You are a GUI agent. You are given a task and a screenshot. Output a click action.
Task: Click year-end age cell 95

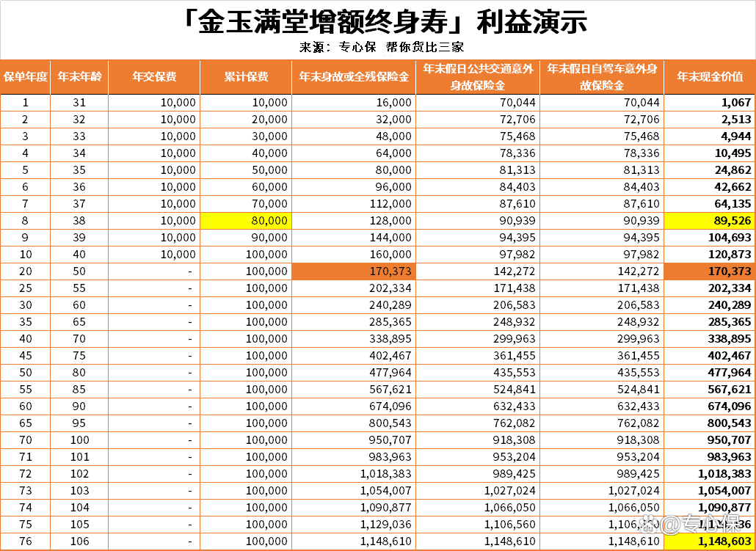[79, 423]
